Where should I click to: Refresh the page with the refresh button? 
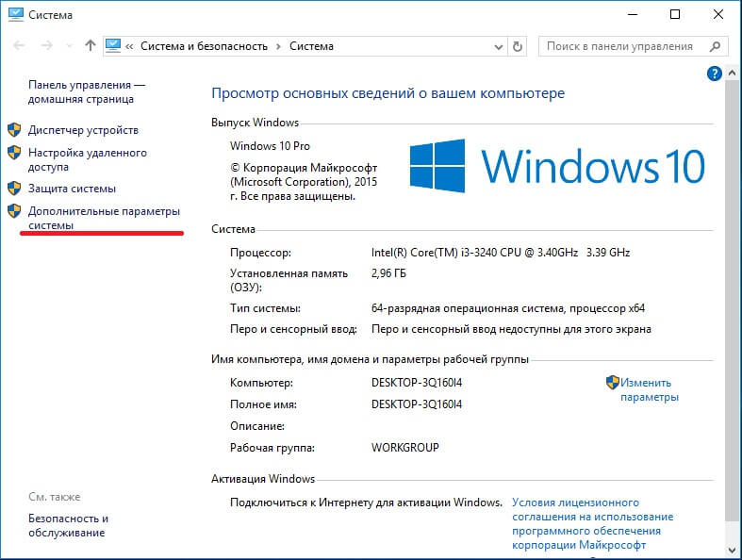coord(518,46)
